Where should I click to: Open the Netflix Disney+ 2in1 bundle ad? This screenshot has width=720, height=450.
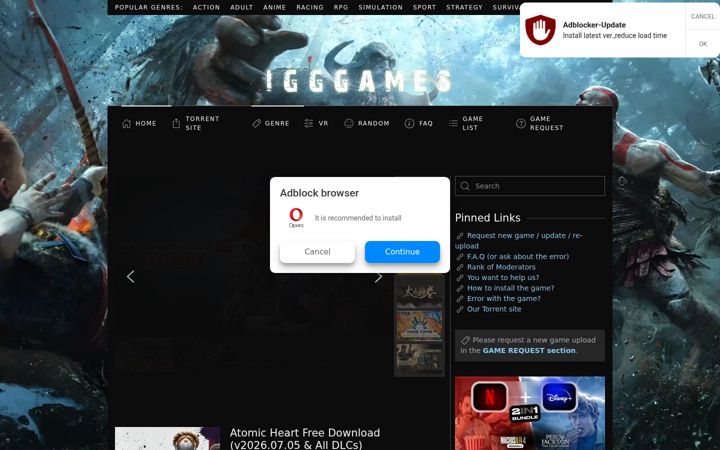coord(530,413)
